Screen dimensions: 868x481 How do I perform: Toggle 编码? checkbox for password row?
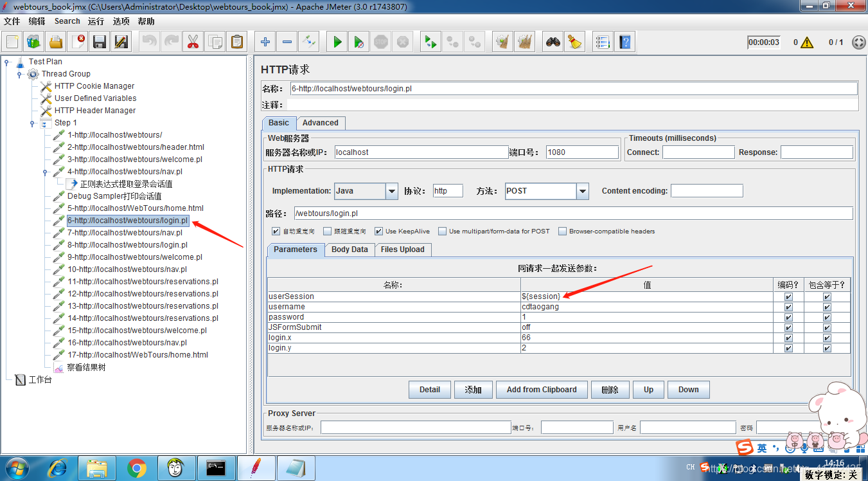point(788,318)
